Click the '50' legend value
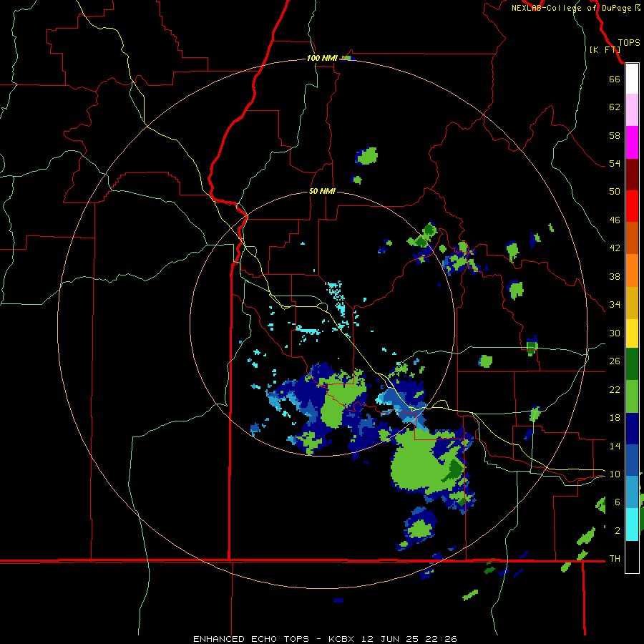Screen dimensions: 644x644 click(x=615, y=192)
